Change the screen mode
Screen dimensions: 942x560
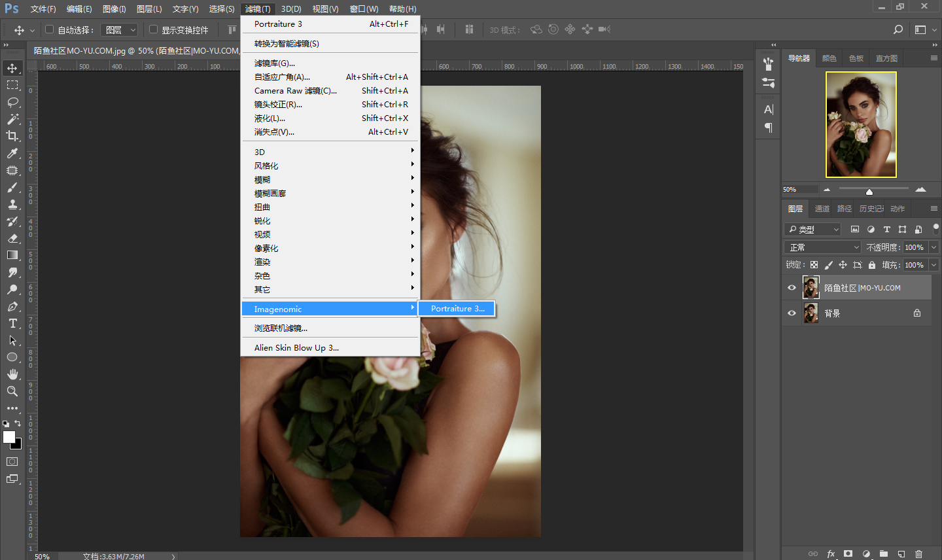pyautogui.click(x=12, y=478)
